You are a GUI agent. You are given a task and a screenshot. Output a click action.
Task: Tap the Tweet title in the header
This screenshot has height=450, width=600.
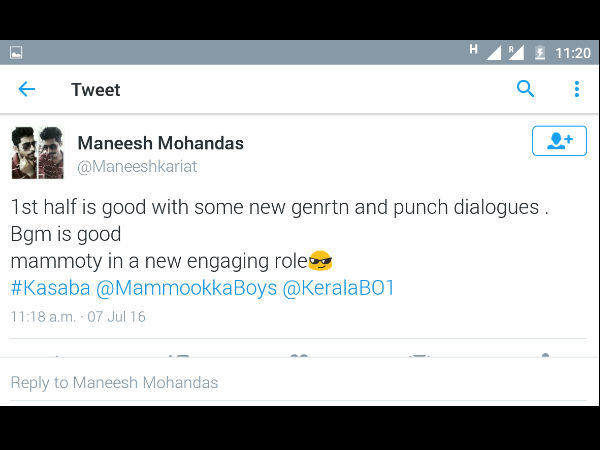tap(96, 90)
